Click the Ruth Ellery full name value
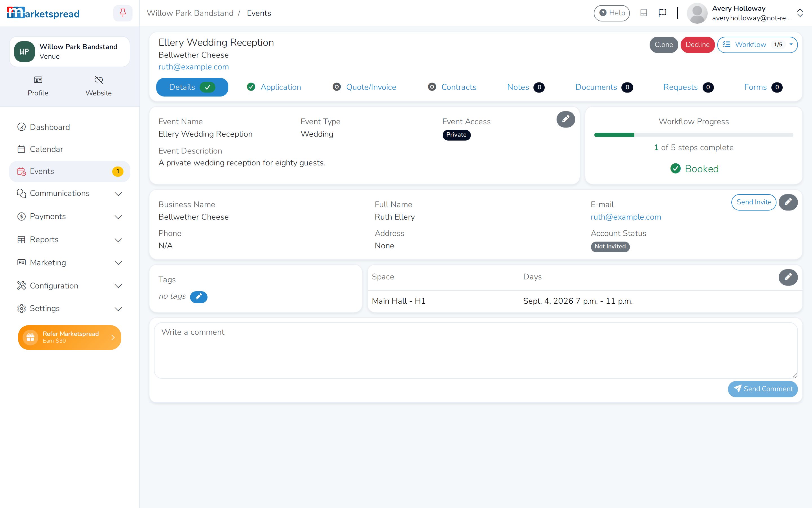 coord(395,217)
